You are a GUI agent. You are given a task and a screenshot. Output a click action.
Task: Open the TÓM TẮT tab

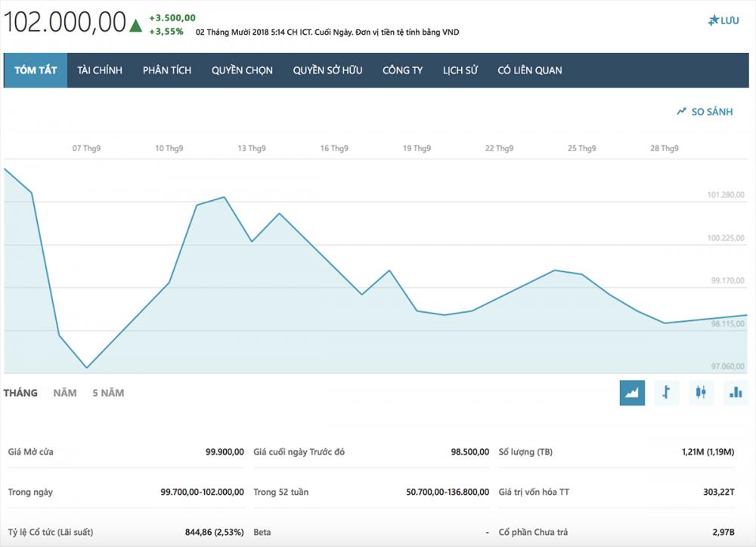[36, 70]
